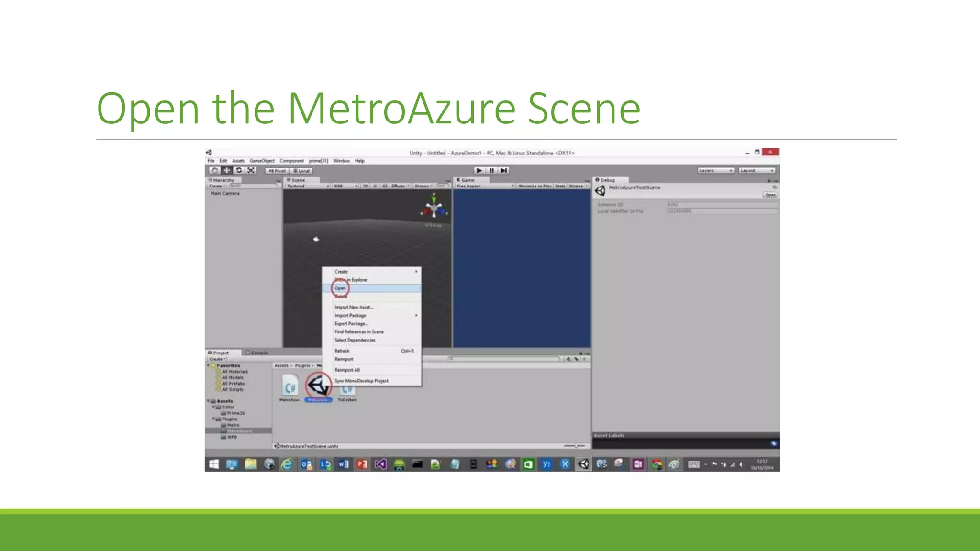
Task: Open the Layers dropdown
Action: point(715,170)
